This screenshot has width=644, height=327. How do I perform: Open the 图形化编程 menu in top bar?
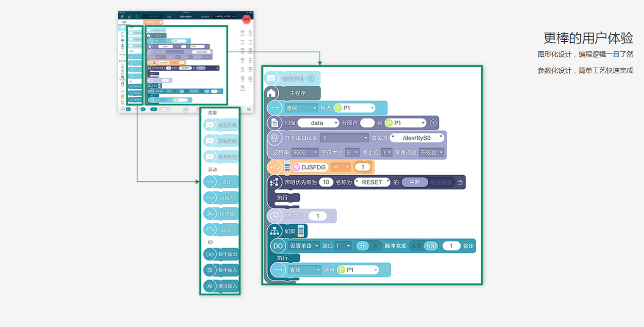coord(186,17)
